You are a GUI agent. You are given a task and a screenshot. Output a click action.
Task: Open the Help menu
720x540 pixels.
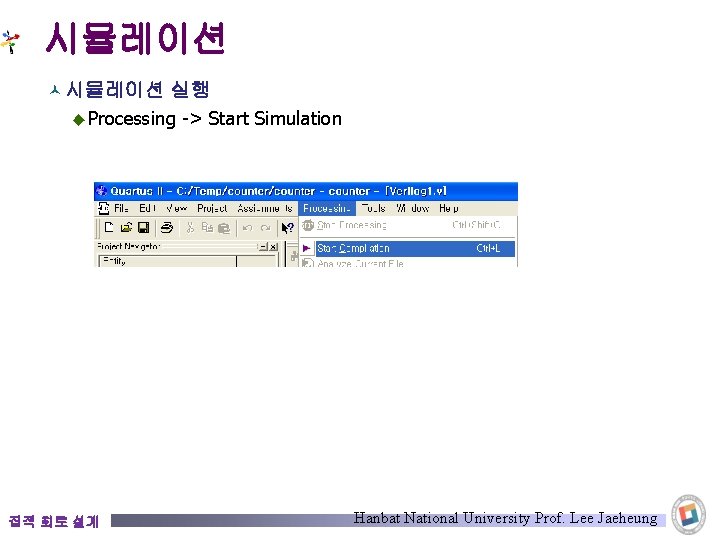449,208
